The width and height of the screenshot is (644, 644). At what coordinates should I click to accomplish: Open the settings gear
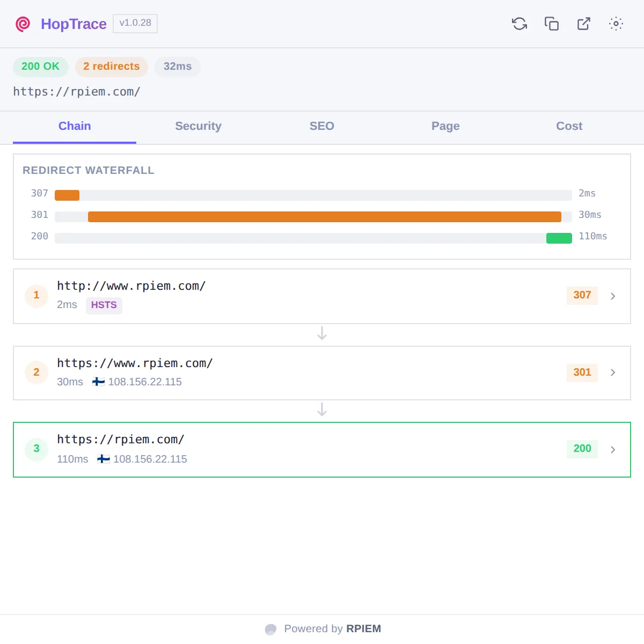coord(616,24)
